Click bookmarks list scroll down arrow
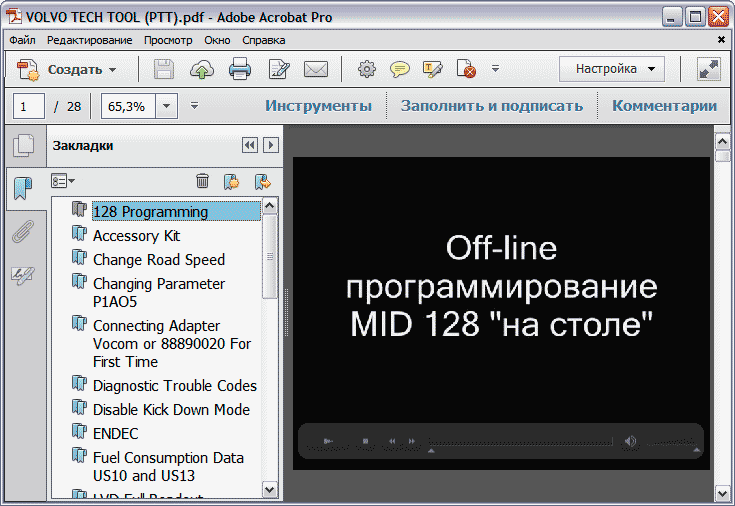 click(270, 490)
